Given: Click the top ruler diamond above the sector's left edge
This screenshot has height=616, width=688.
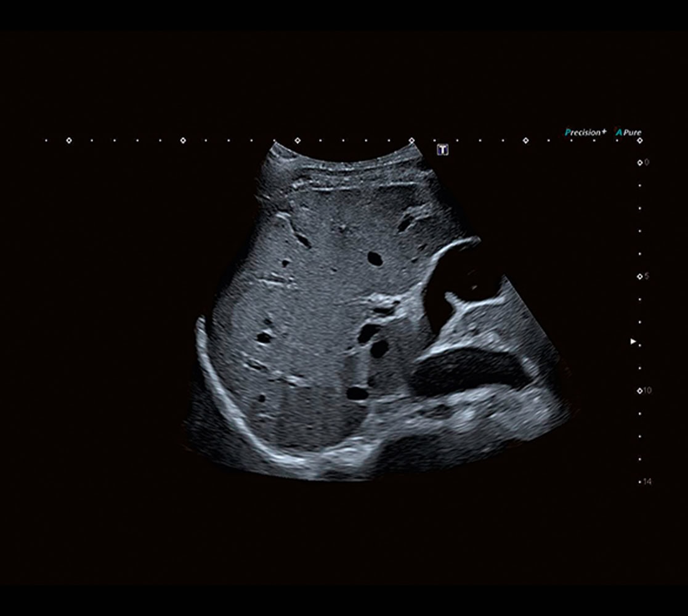Looking at the screenshot, I should (x=297, y=140).
